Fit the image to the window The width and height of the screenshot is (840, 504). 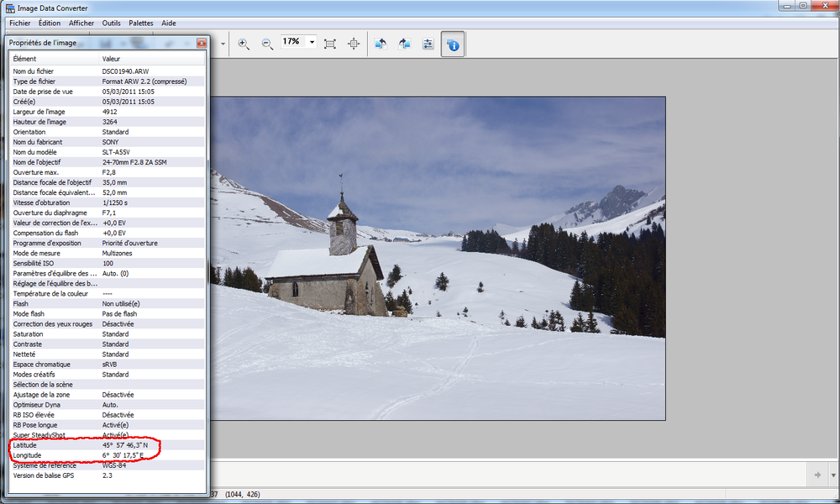pos(330,44)
